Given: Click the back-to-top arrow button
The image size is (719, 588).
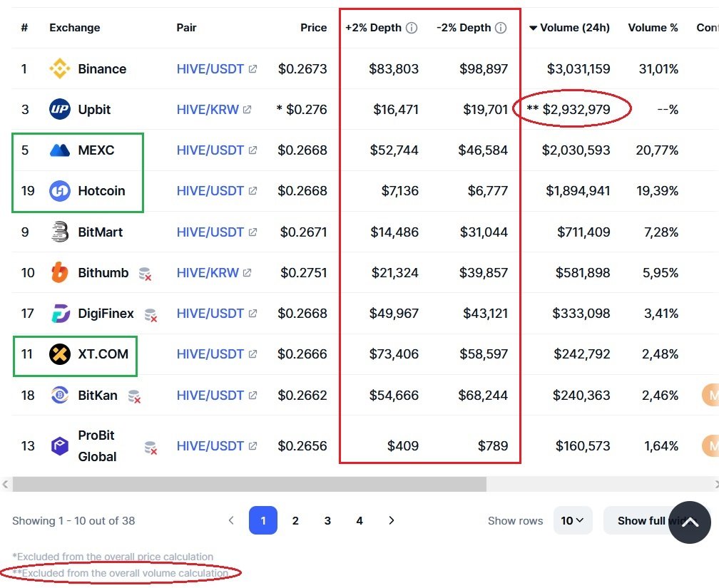Looking at the screenshot, I should tap(690, 522).
